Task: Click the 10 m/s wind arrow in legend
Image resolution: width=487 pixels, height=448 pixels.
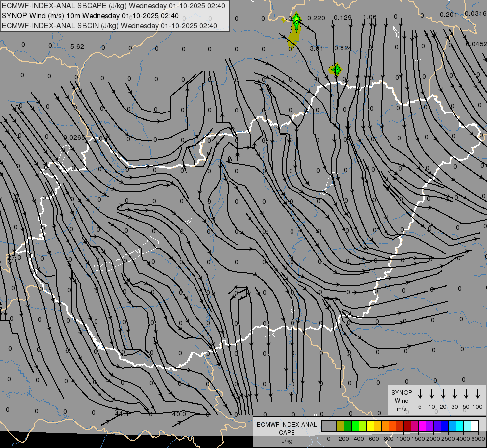Action: [x=431, y=394]
